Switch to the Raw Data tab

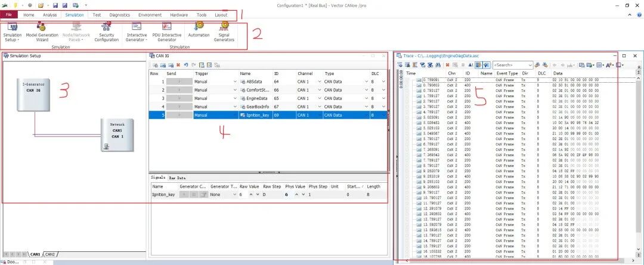click(177, 177)
